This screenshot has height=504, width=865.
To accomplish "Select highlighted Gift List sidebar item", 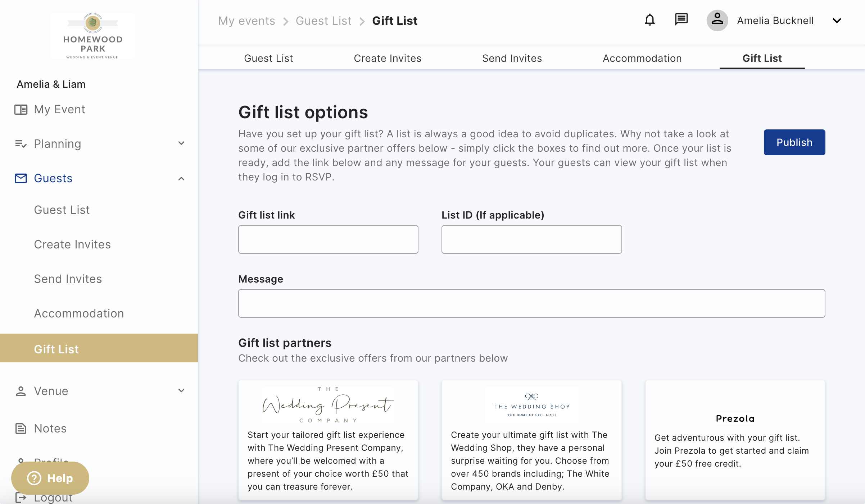I will point(99,348).
